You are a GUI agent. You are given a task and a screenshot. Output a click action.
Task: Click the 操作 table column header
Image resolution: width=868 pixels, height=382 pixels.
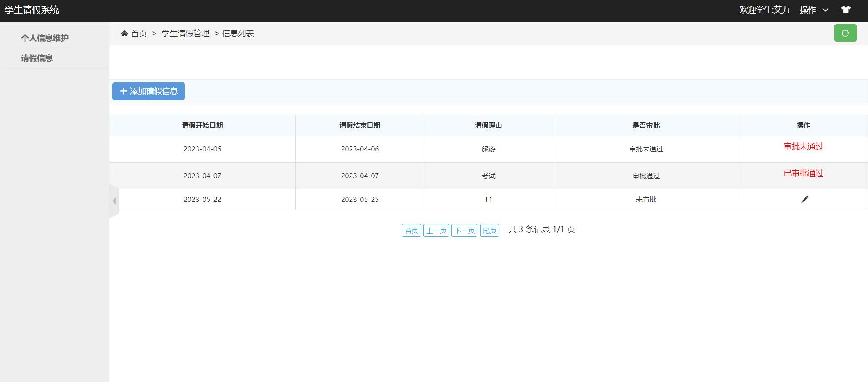(x=803, y=126)
